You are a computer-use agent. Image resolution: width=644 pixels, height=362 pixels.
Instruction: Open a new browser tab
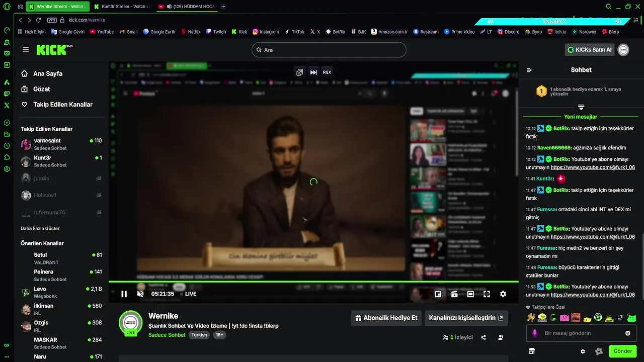pyautogui.click(x=223, y=7)
